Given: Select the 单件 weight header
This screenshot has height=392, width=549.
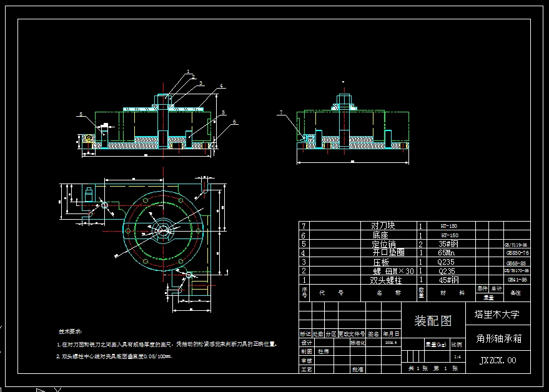Looking at the screenshot, I should [482, 288].
